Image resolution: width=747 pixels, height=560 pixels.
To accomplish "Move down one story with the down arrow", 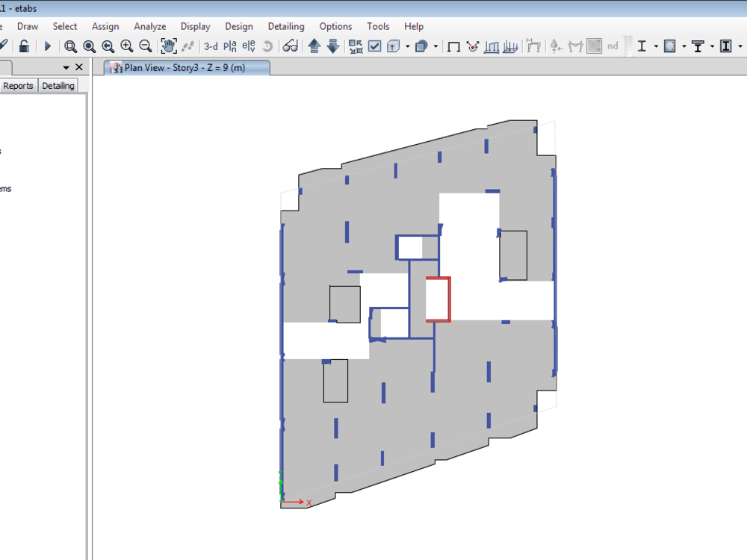I will pos(333,46).
